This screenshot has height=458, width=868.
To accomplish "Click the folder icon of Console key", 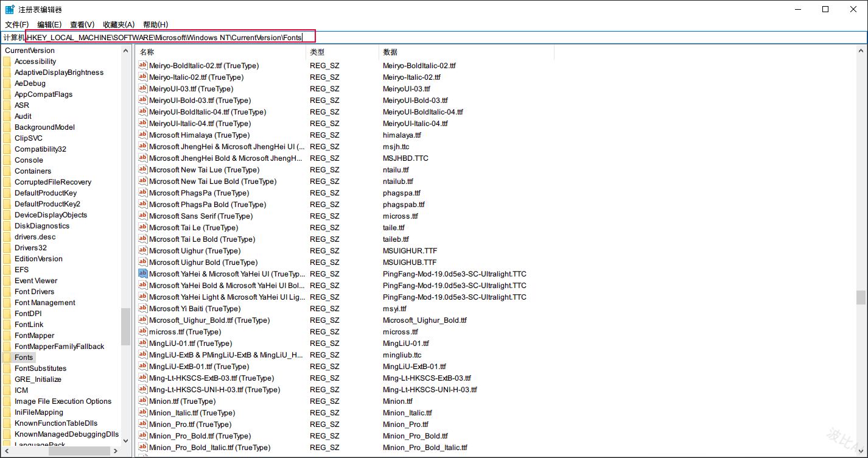I will pyautogui.click(x=7, y=160).
